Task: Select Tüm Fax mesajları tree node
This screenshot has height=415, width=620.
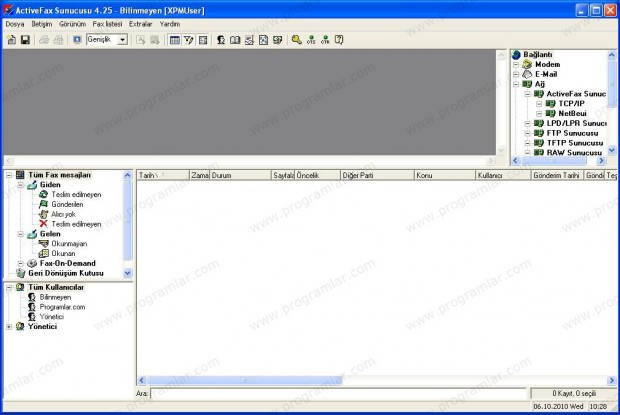Action: pos(59,175)
